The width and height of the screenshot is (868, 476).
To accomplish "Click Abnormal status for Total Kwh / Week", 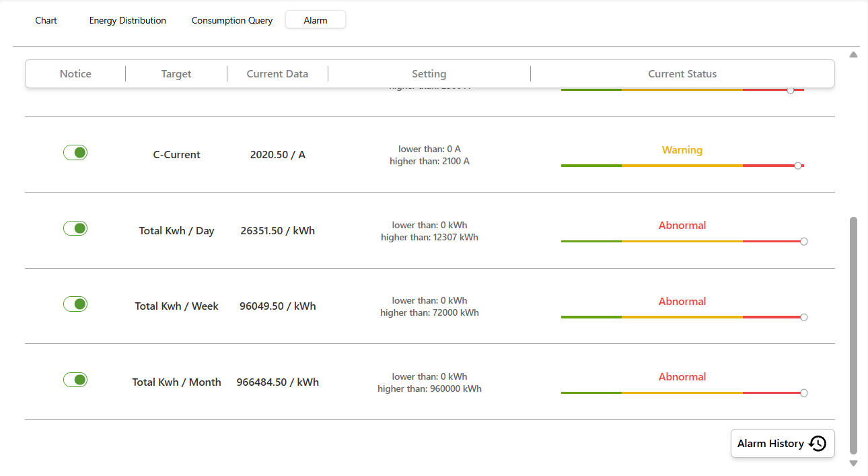I will click(682, 302).
